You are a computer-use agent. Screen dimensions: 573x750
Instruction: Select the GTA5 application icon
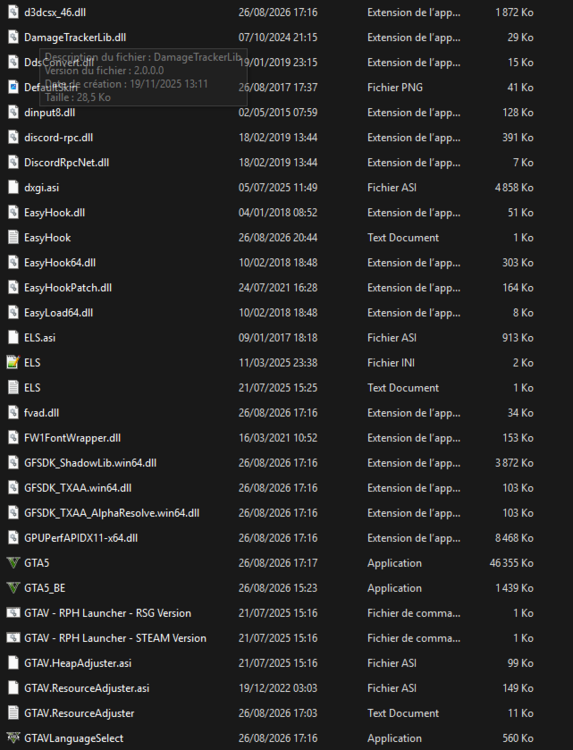pos(13,563)
